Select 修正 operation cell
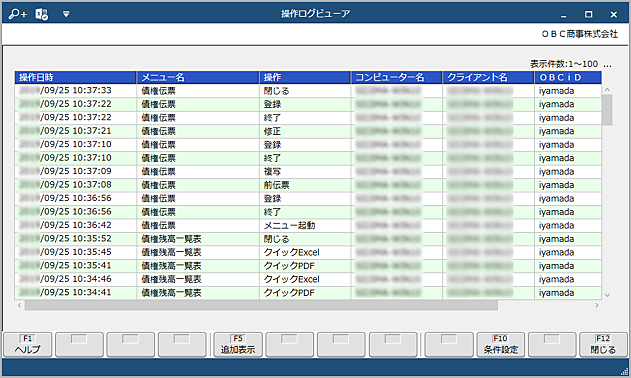 pyautogui.click(x=305, y=131)
